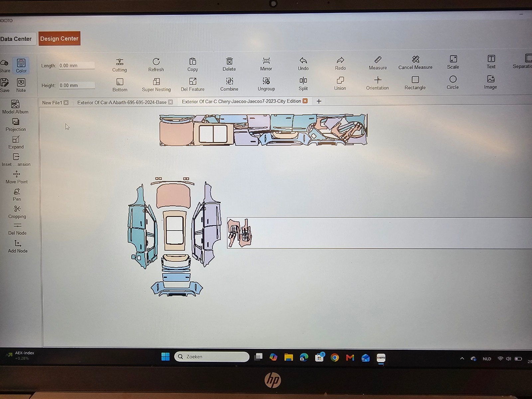Select the Add Node tool
Viewport: 532px width, 399px height.
pyautogui.click(x=18, y=247)
